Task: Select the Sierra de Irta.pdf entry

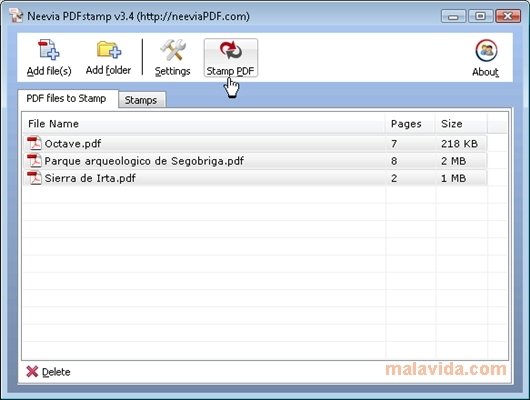Action: pos(255,178)
